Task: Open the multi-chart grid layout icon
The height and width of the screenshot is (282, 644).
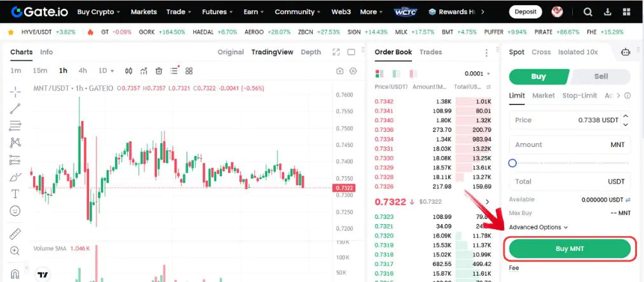Action: tap(189, 71)
